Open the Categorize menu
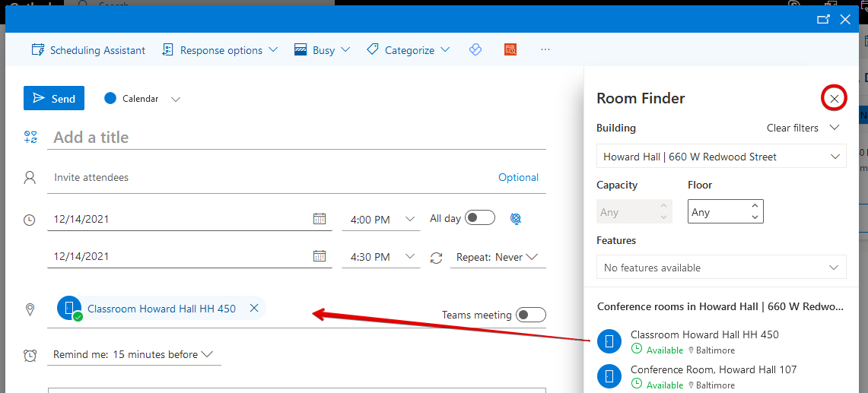 409,50
